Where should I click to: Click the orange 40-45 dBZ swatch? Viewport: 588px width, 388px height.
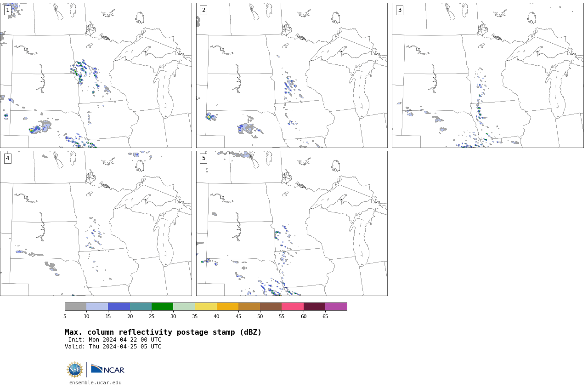pos(227,307)
